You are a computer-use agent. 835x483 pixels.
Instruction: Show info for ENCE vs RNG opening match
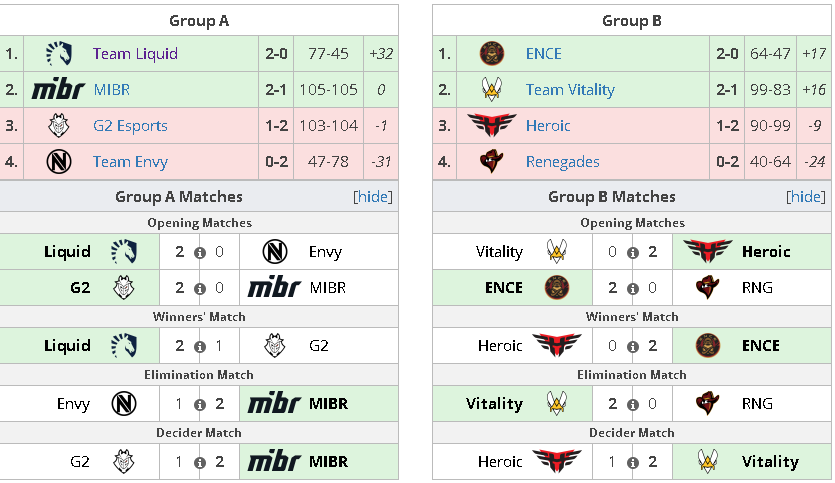tap(633, 288)
